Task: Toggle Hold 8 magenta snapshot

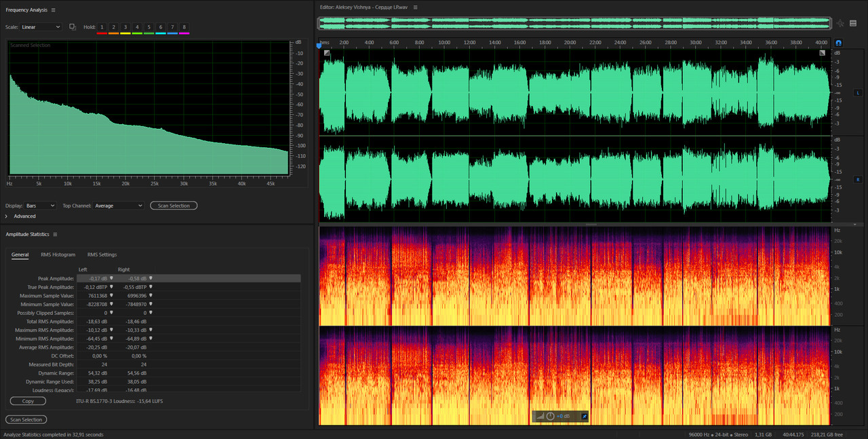Action: (x=184, y=27)
